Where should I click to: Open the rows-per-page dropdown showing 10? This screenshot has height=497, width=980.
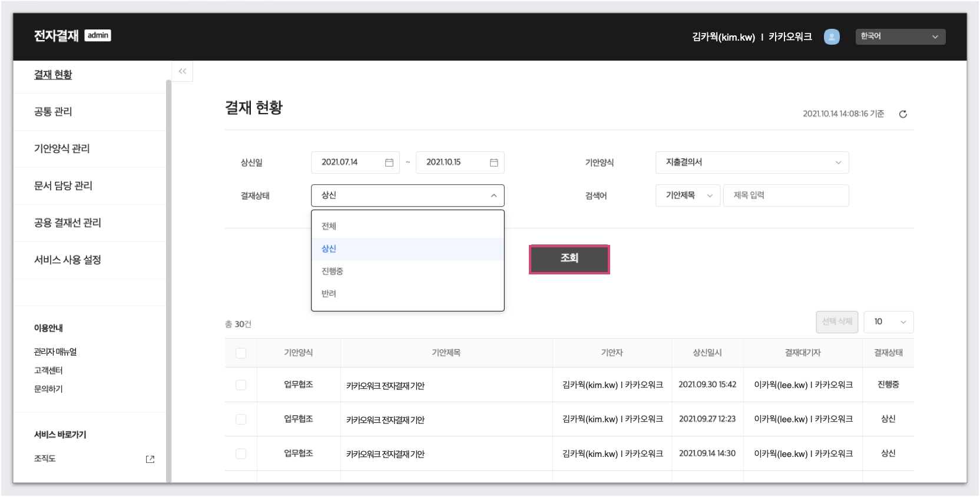pos(888,322)
